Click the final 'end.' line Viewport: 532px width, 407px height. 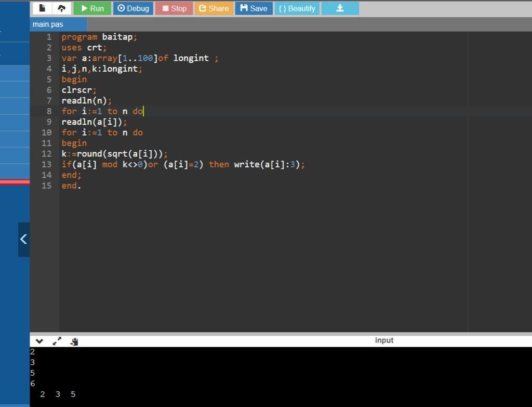(x=71, y=186)
